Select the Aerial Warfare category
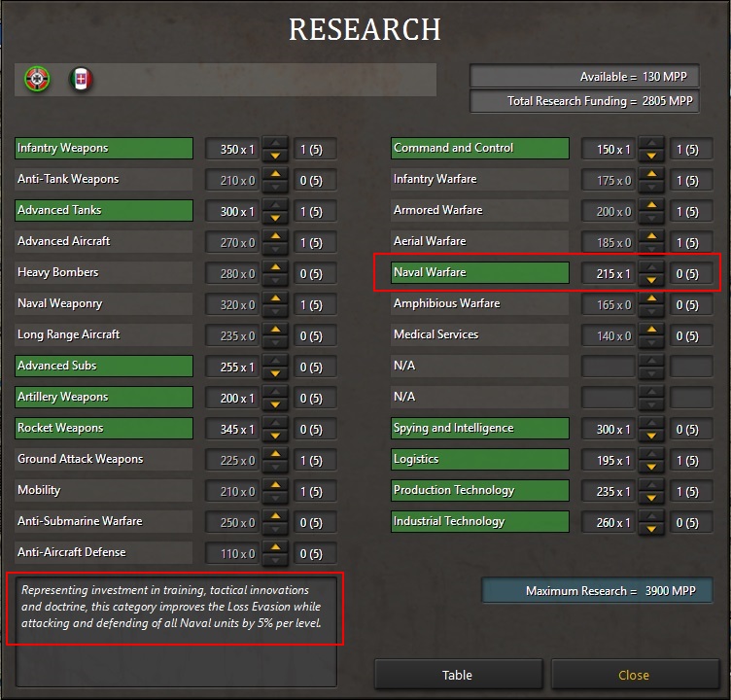Image resolution: width=731 pixels, height=700 pixels. pyautogui.click(x=480, y=241)
